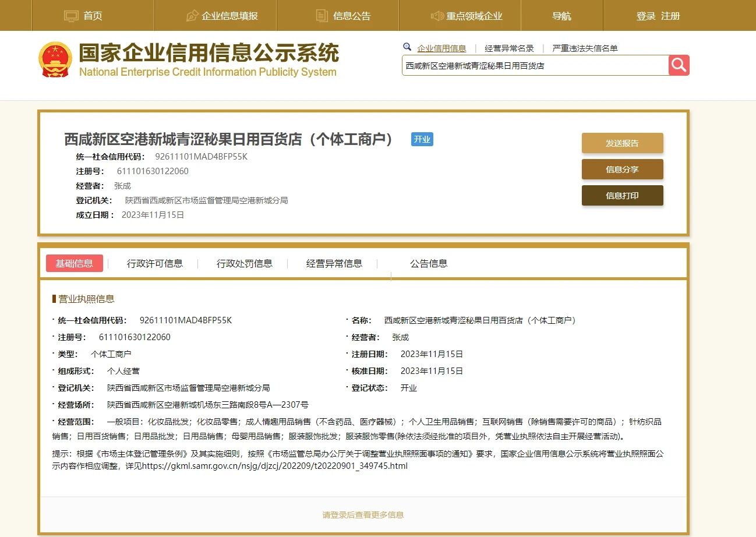Click the gkml.samr.gov.cn URL in the notice
Image resolution: width=756 pixels, height=537 pixels.
click(275, 466)
